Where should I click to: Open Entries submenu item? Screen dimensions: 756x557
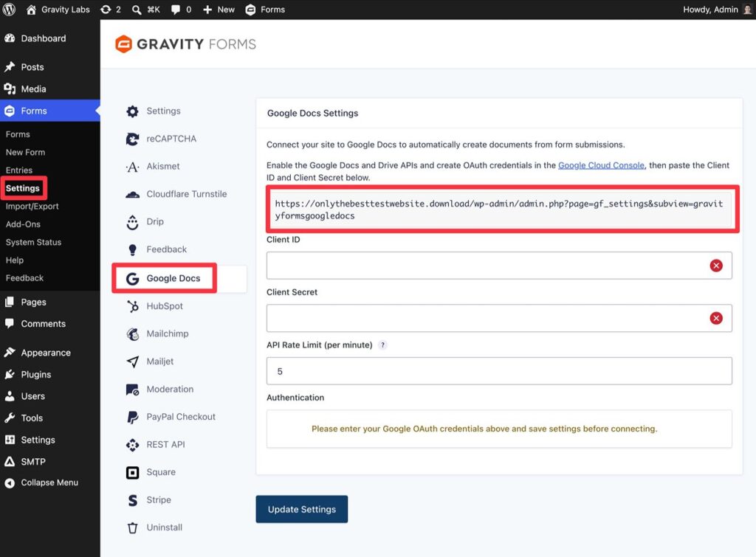19,170
